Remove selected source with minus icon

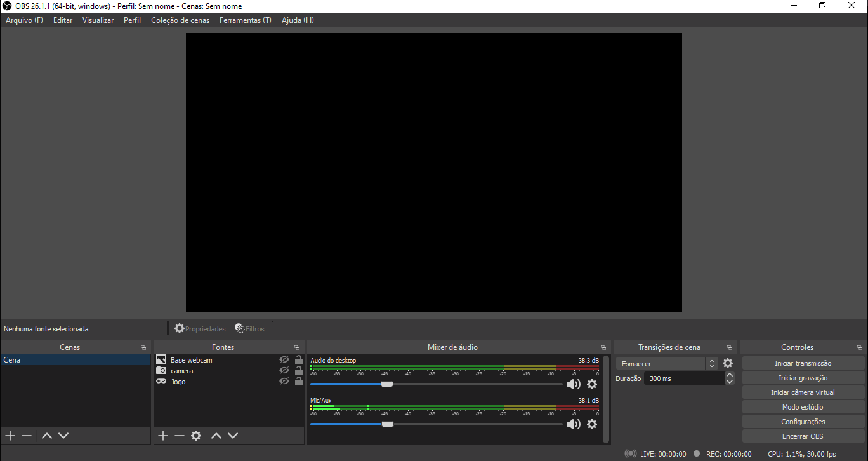(x=180, y=436)
